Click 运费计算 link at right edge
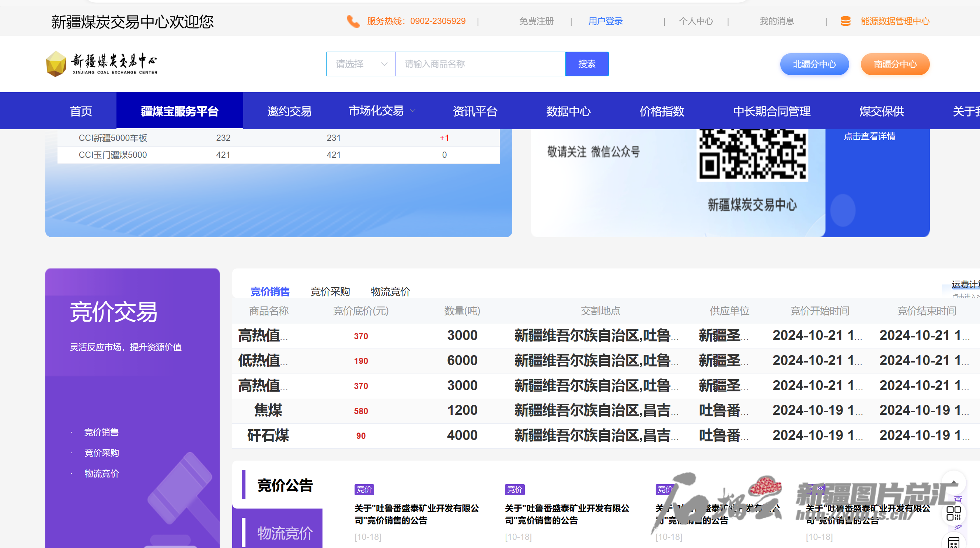This screenshot has height=548, width=980. pos(966,284)
